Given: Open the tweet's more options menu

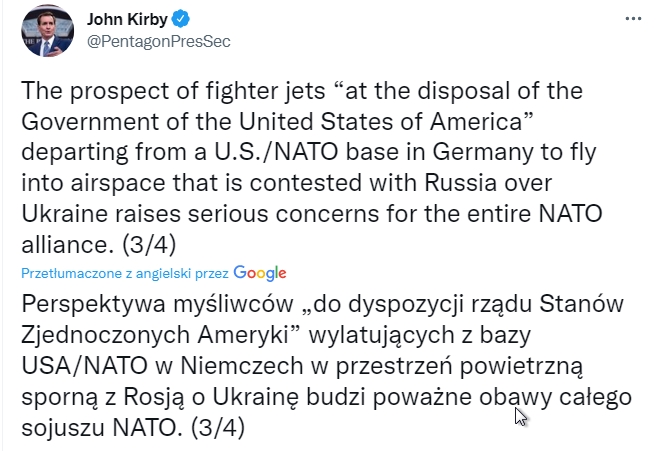Looking at the screenshot, I should pyautogui.click(x=634, y=19).
